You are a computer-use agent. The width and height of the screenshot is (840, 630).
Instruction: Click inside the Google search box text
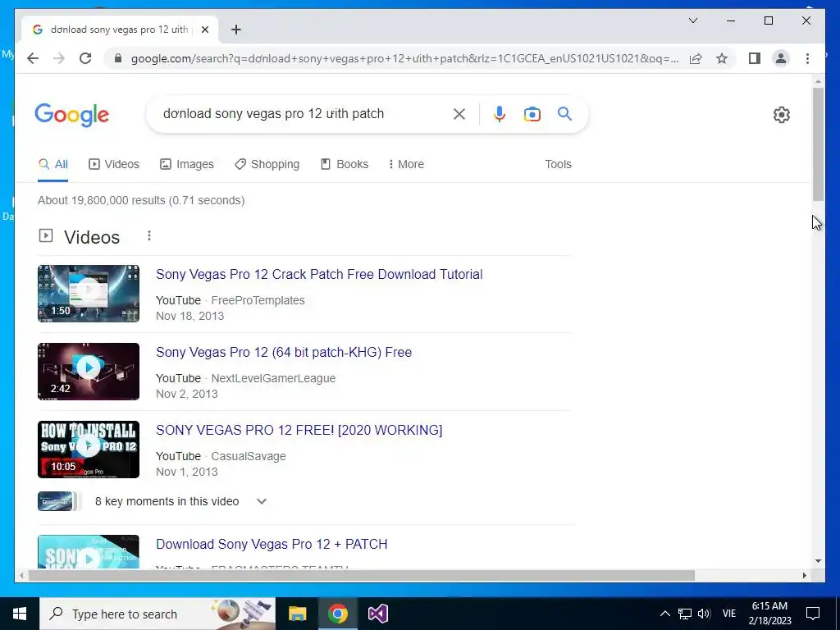(273, 113)
